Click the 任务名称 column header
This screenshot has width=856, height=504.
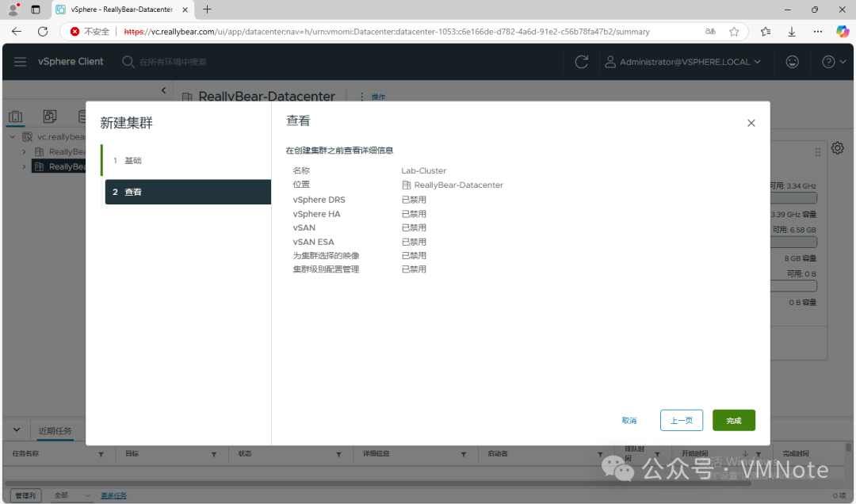(25, 454)
